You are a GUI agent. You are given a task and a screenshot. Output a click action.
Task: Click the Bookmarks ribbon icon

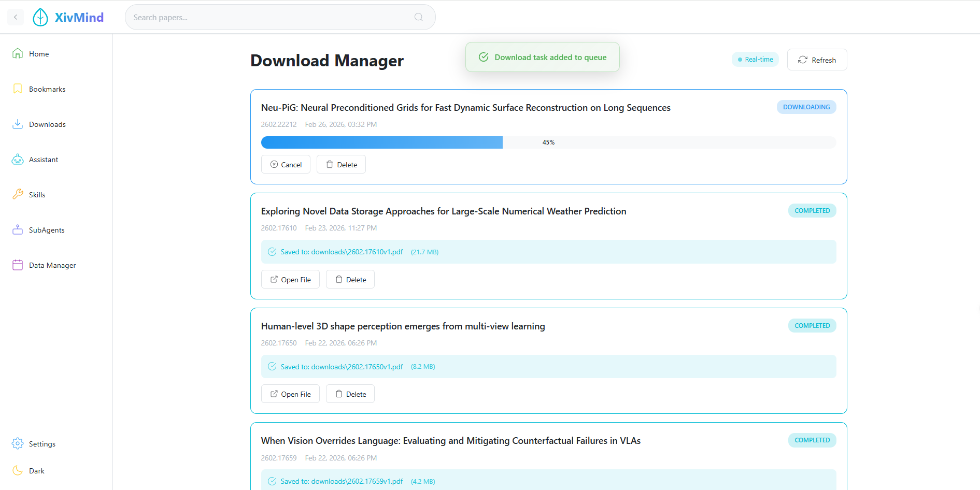tap(18, 89)
